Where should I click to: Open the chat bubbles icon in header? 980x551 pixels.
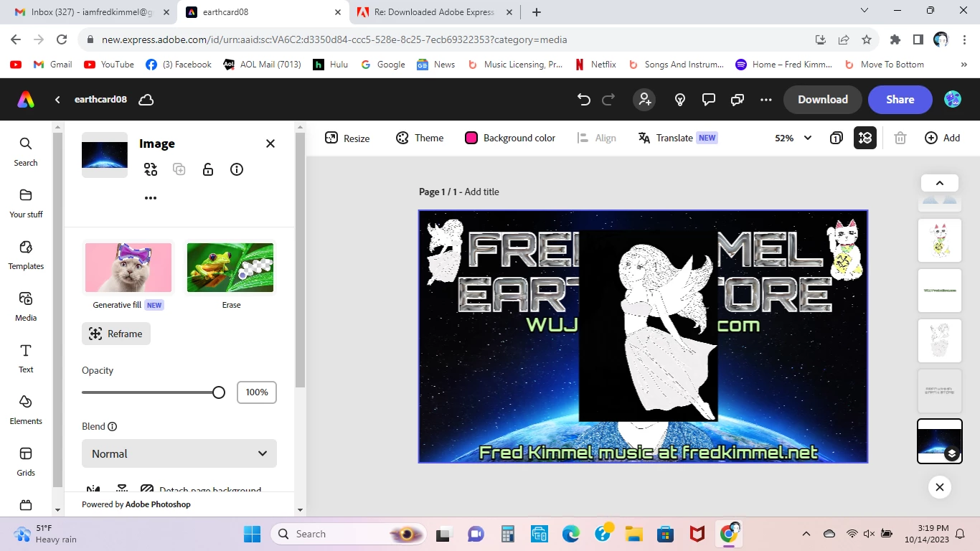[x=737, y=100]
